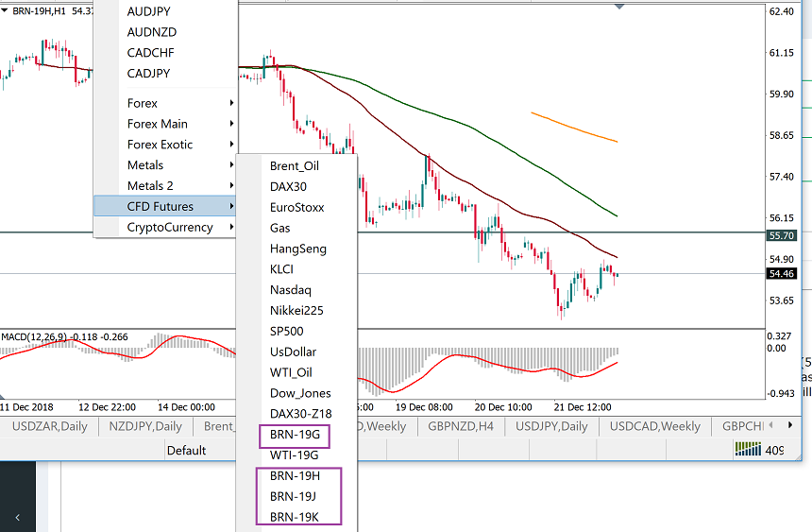Click the BRN-19H,H1 chart title arrow
Viewport: 812px width, 532px height.
coord(6,9)
